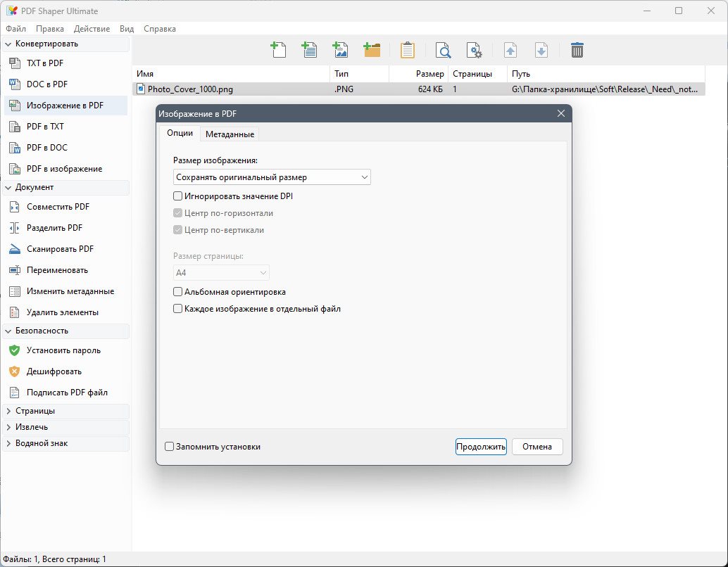Select Дешифровать security tool
Screen dimensions: 728x567
(x=66, y=371)
